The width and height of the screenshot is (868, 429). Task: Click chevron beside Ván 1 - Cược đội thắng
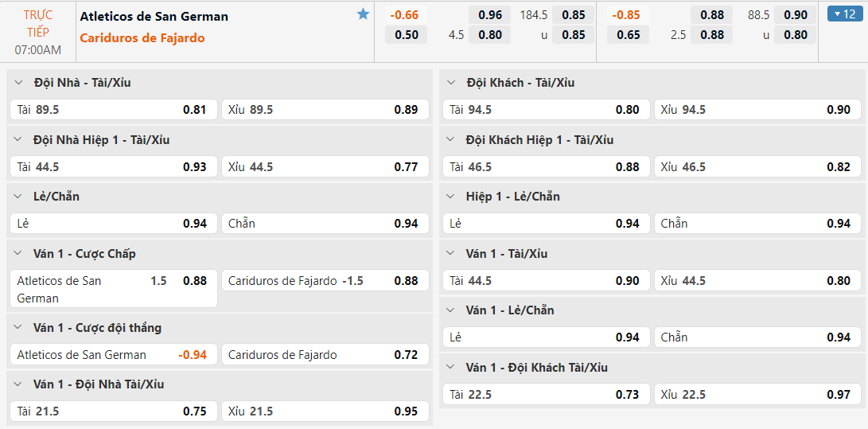coord(19,328)
